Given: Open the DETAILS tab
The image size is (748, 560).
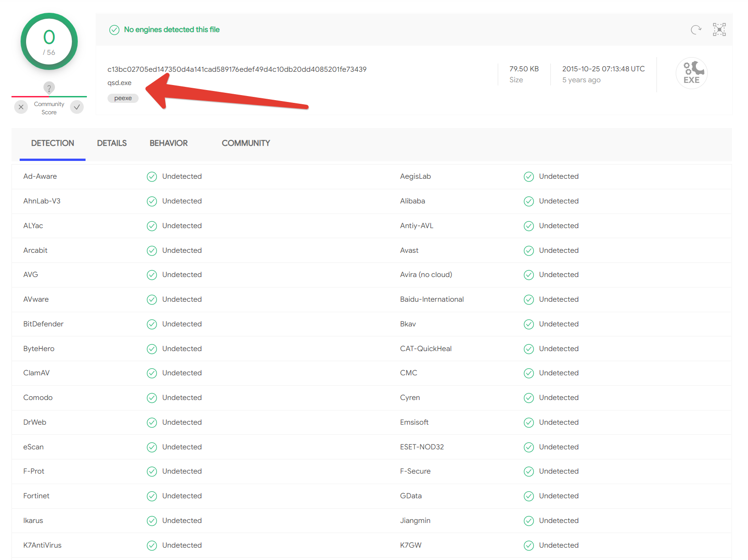Looking at the screenshot, I should 112,143.
